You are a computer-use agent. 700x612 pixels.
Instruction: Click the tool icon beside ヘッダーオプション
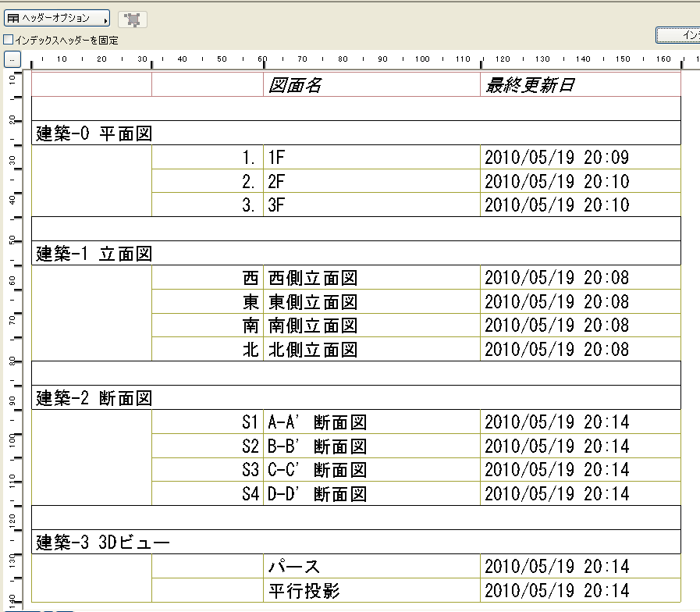(x=131, y=20)
